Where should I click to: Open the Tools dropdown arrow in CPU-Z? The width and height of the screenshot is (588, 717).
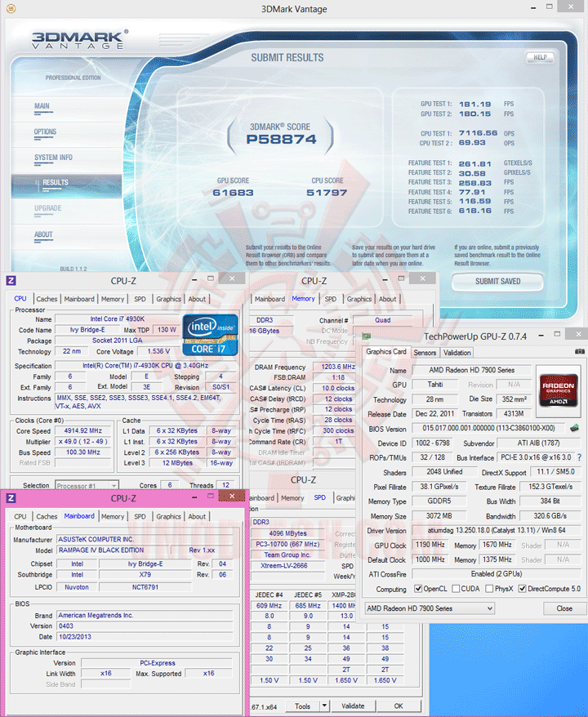coord(324,706)
